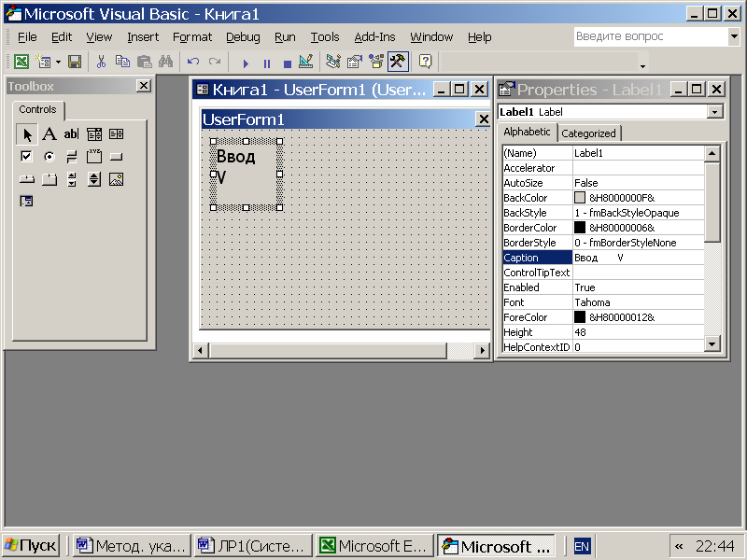
Task: Select the ScrollBar tool in Toolbox
Action: point(72,179)
